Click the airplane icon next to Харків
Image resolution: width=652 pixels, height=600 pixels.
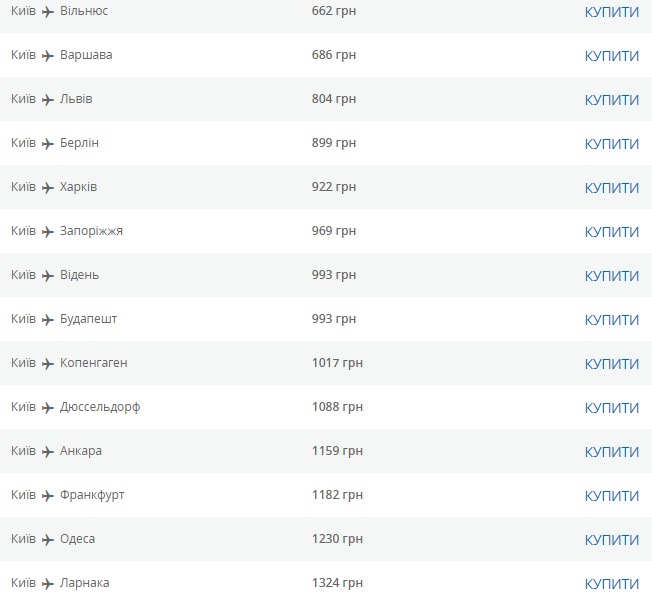(48, 187)
